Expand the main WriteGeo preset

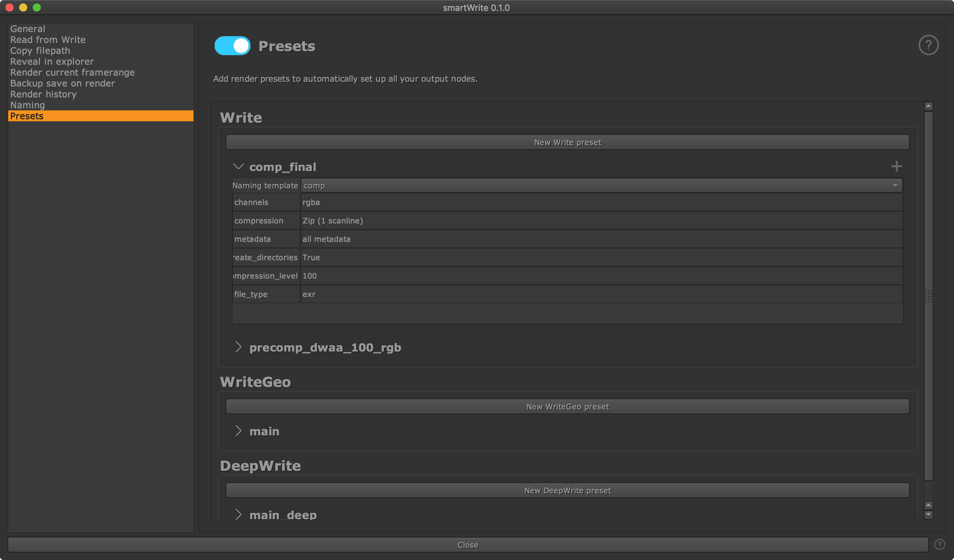(238, 431)
